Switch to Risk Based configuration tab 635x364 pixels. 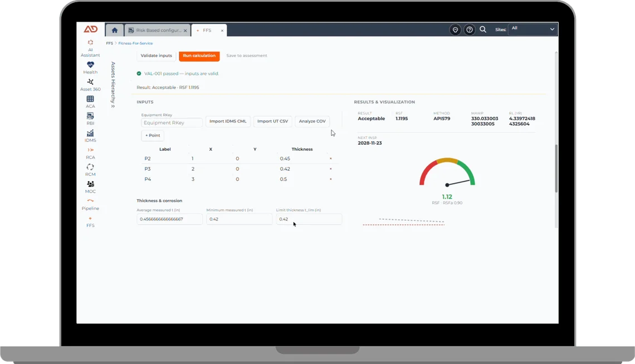(x=158, y=30)
